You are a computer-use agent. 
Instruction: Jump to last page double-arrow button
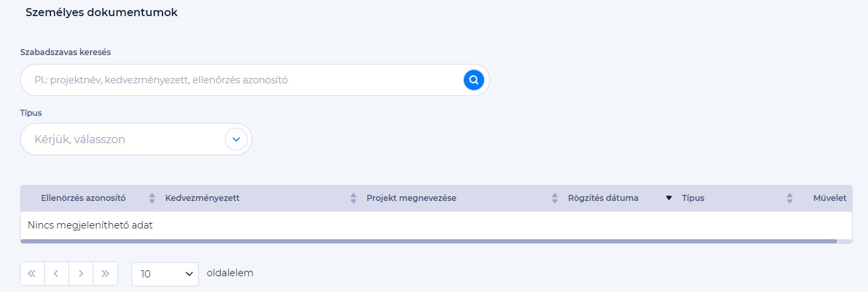coord(105,274)
